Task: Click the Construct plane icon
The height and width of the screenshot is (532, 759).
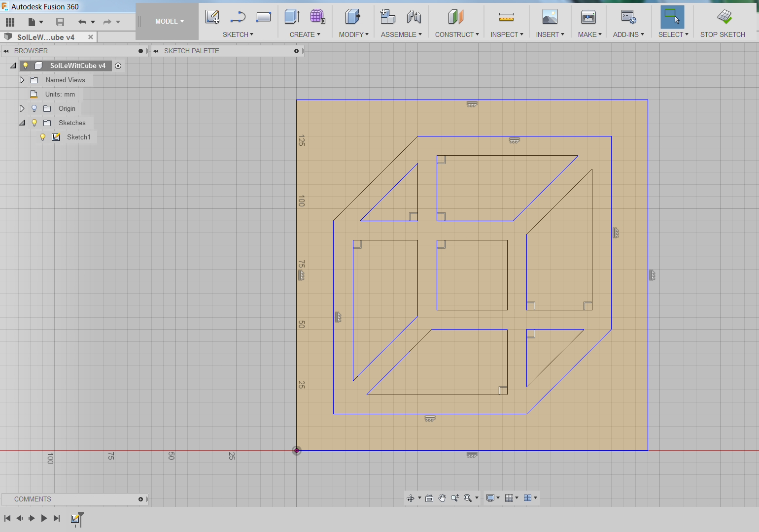Action: pyautogui.click(x=456, y=17)
